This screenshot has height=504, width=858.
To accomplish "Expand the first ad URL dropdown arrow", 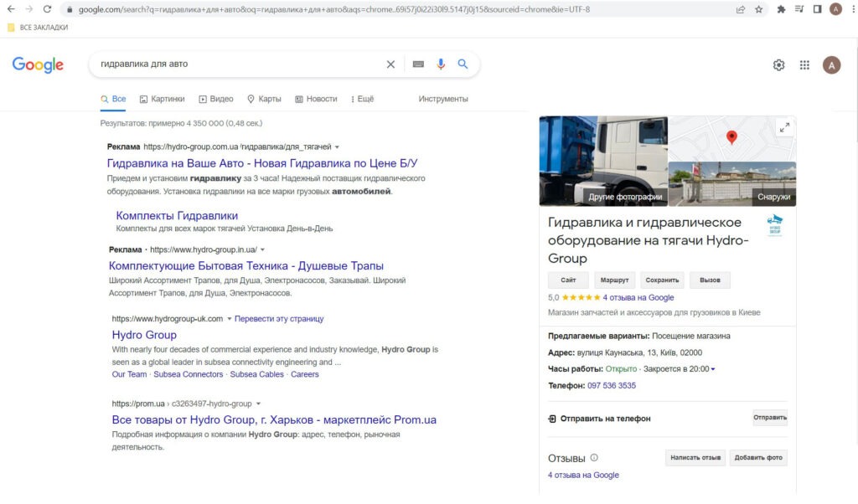I will click(x=337, y=147).
